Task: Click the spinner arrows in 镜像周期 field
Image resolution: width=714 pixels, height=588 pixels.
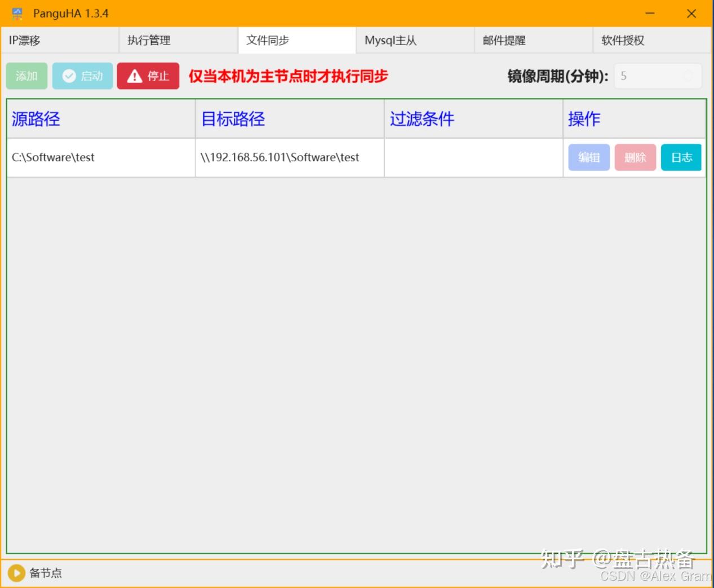Action: [688, 76]
